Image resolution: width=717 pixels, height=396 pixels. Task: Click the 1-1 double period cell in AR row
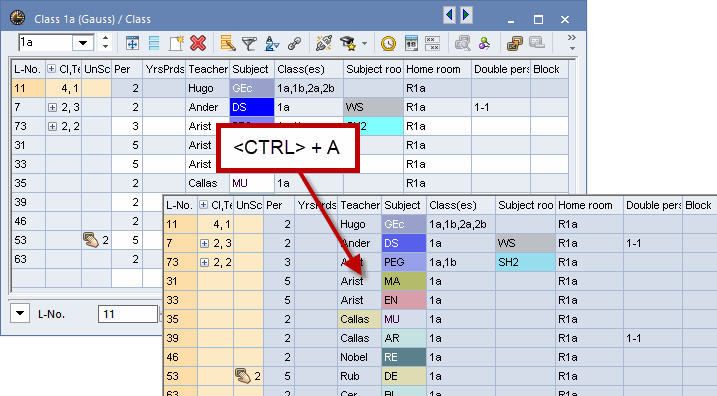point(653,338)
